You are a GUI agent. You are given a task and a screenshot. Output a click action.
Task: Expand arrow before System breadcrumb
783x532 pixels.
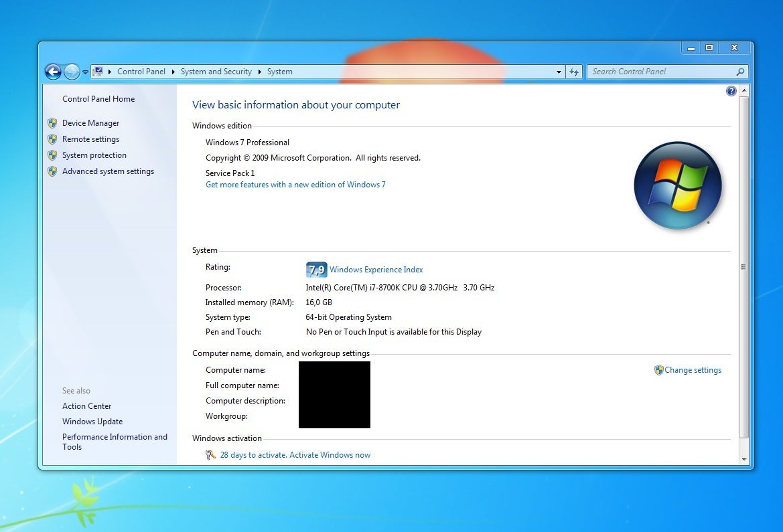[x=260, y=72]
